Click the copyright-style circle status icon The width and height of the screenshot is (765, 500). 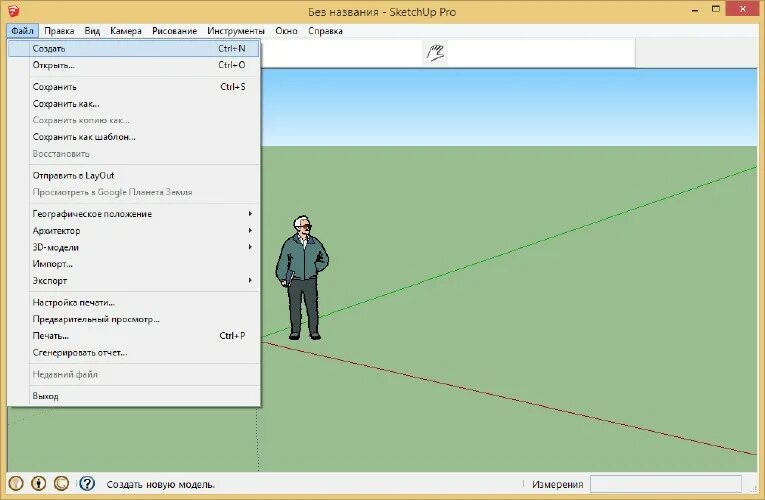(x=61, y=483)
